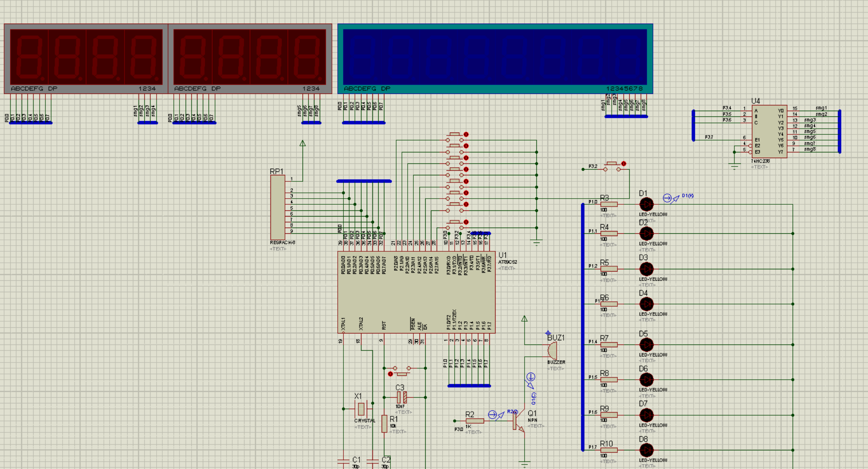
Task: Select the leftmost red 4-digit display
Action: 86,57
